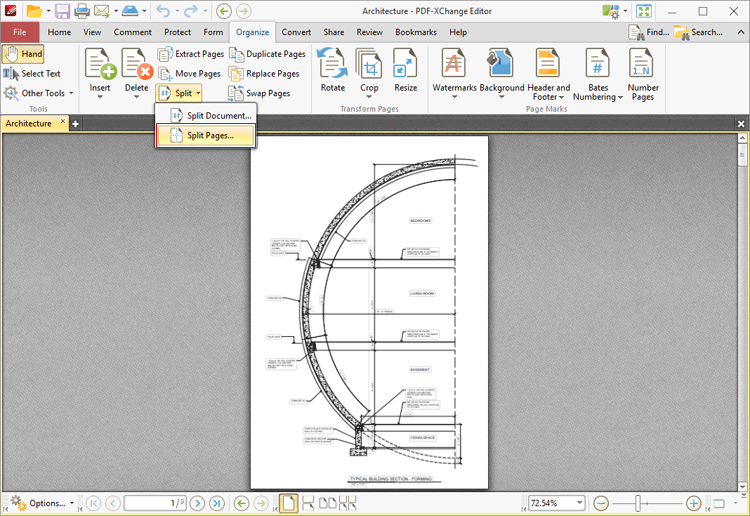Switch to the Convert ribbon tab
Viewport: 750px width, 516px height.
point(296,32)
